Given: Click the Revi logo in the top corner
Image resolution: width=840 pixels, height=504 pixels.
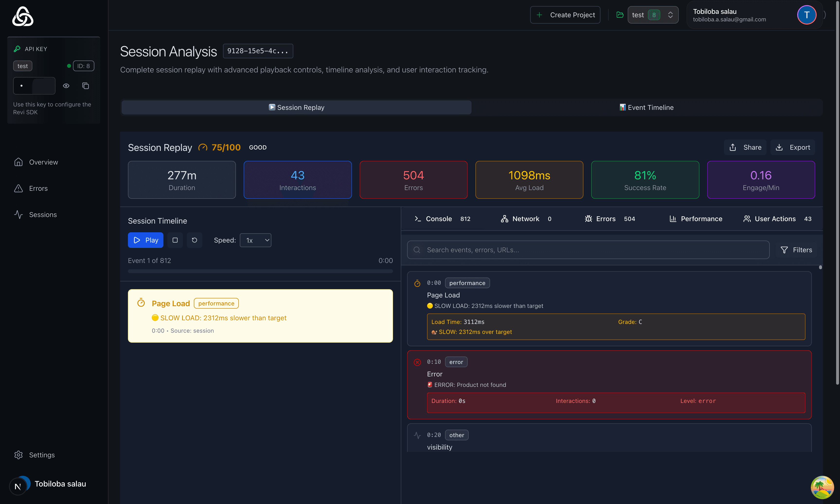Looking at the screenshot, I should (x=22, y=16).
